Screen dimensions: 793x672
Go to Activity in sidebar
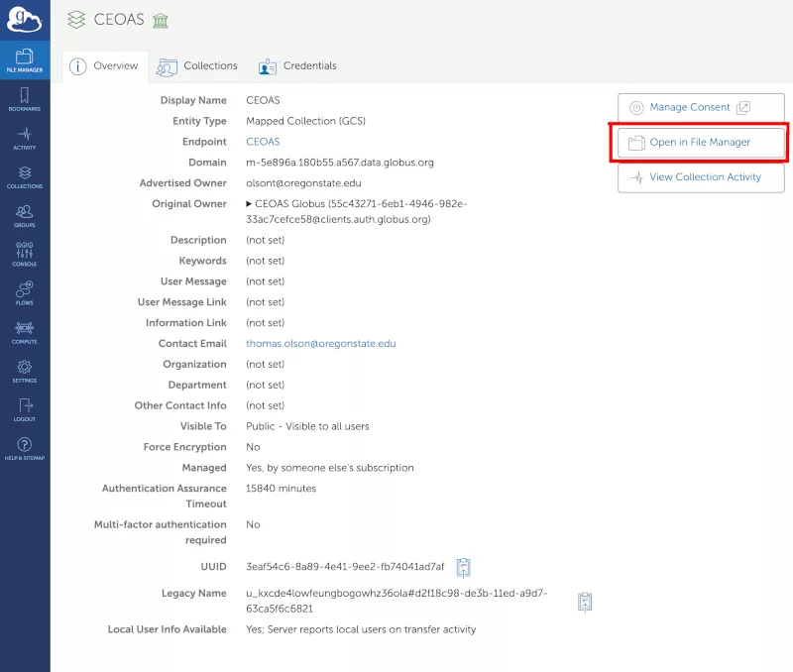pyautogui.click(x=24, y=138)
